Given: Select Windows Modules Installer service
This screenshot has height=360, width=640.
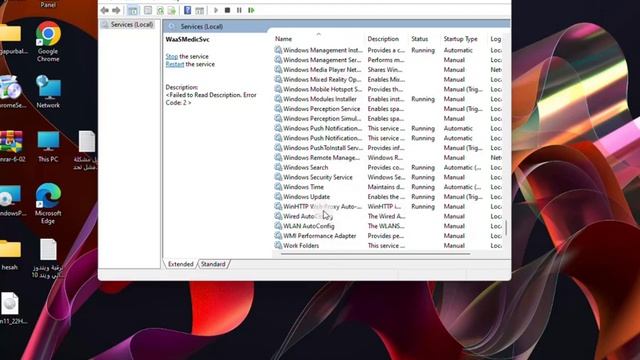Looking at the screenshot, I should click(387, 99).
